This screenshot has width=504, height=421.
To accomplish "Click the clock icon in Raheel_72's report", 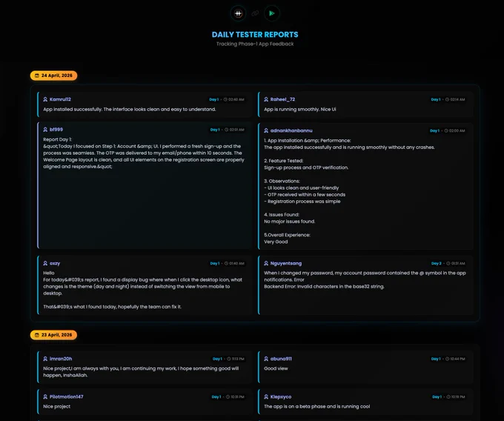I will click(x=447, y=99).
